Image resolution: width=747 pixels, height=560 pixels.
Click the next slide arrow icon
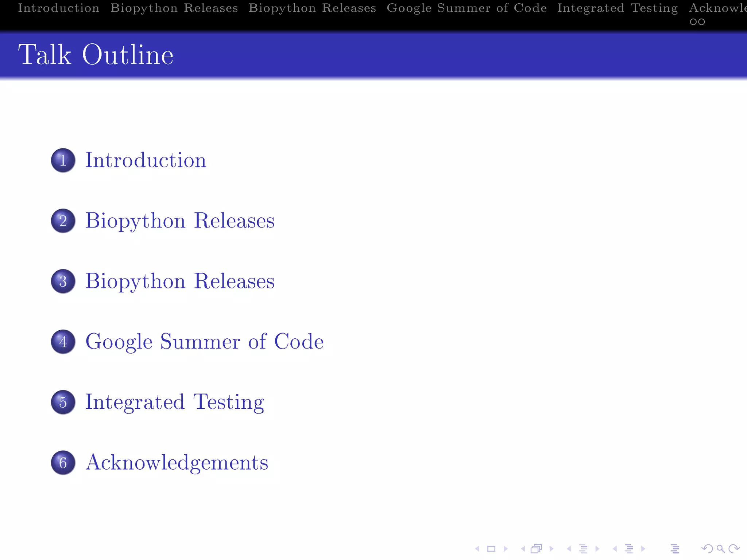(x=506, y=549)
